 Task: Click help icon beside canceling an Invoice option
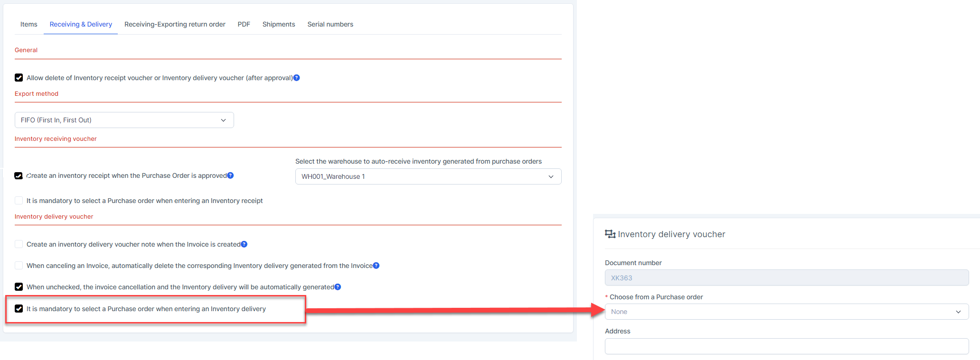coord(376,266)
